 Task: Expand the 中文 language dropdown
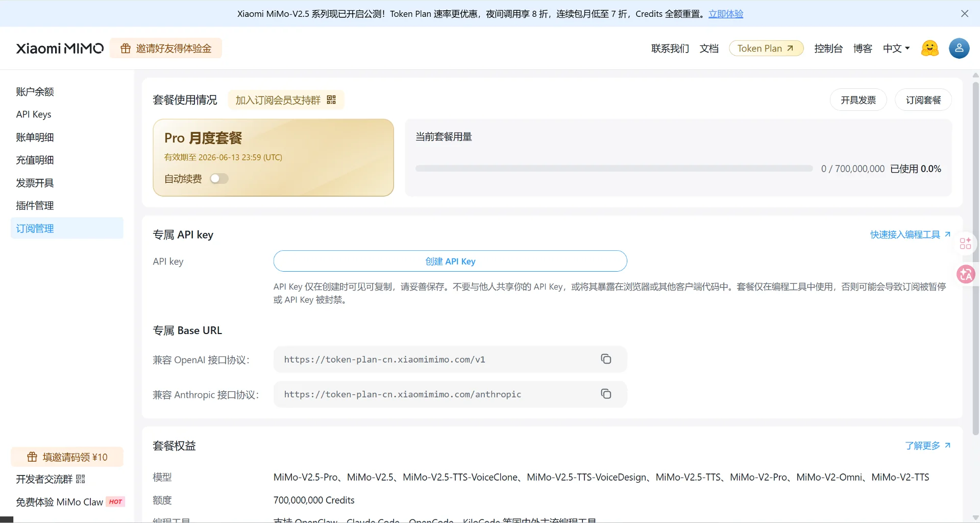click(896, 49)
